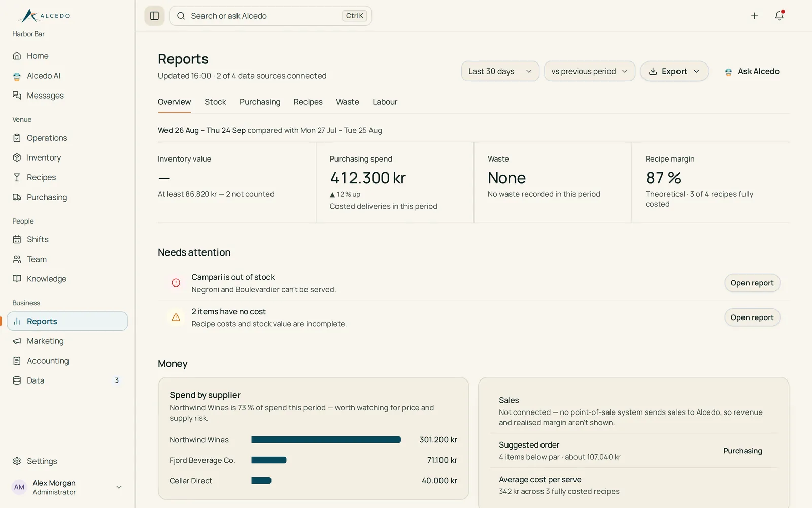
Task: Open report for Campari out of stock
Action: point(752,283)
